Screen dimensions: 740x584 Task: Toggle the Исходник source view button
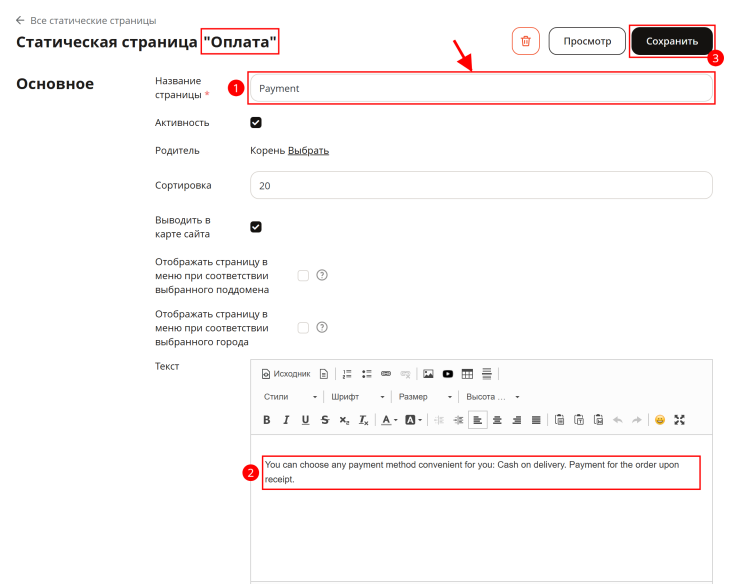(286, 374)
